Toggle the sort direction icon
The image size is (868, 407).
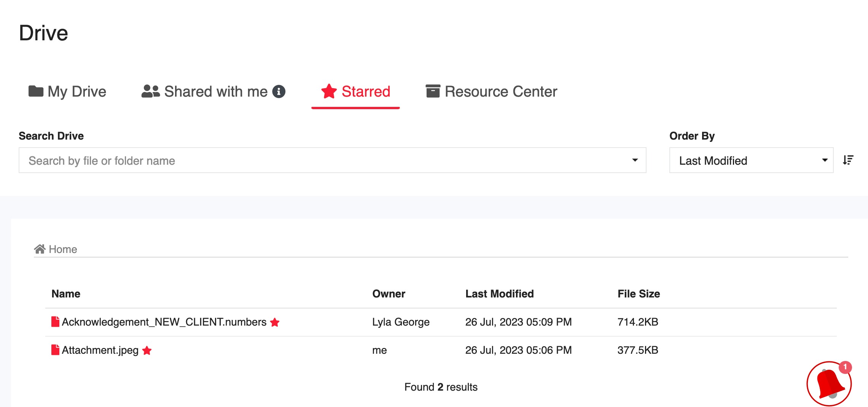(x=848, y=160)
